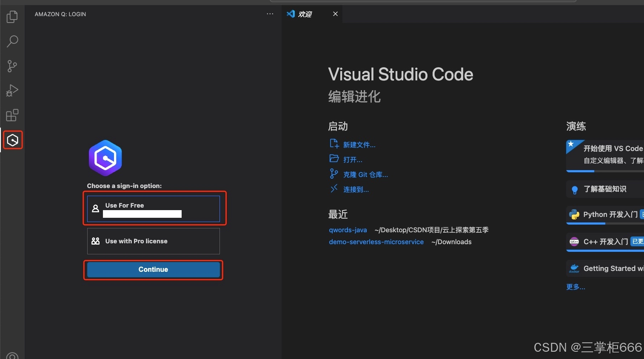Open the Extensions view icon

click(x=12, y=115)
